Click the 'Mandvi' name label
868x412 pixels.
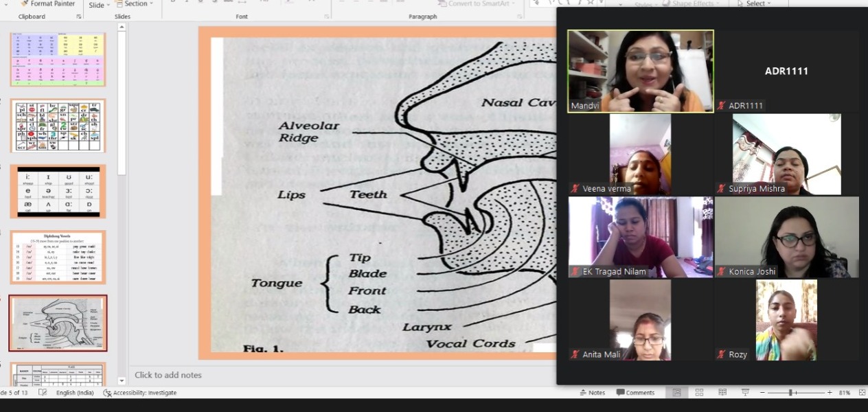point(584,106)
